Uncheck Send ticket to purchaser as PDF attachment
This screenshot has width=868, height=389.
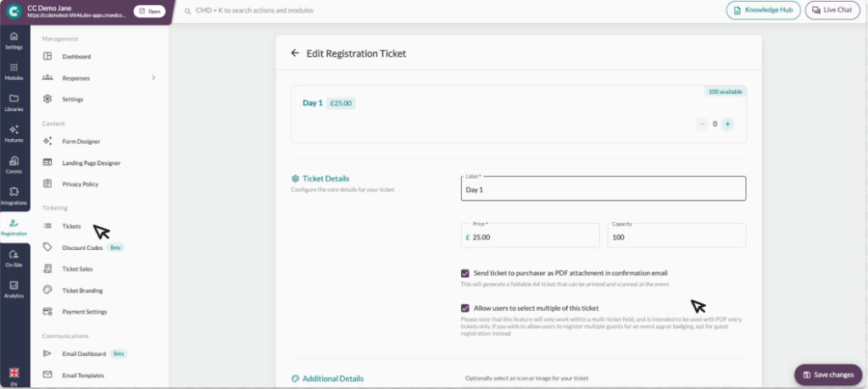point(465,273)
